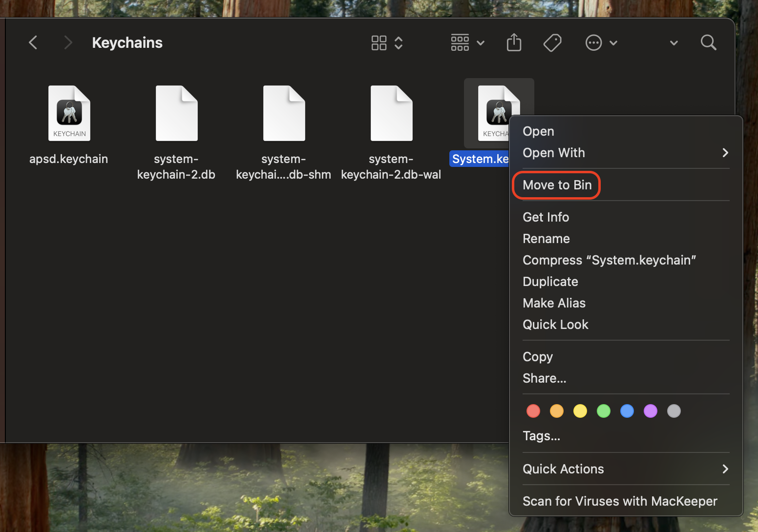Select the system-keychain-2.db-wal file

pos(391,113)
